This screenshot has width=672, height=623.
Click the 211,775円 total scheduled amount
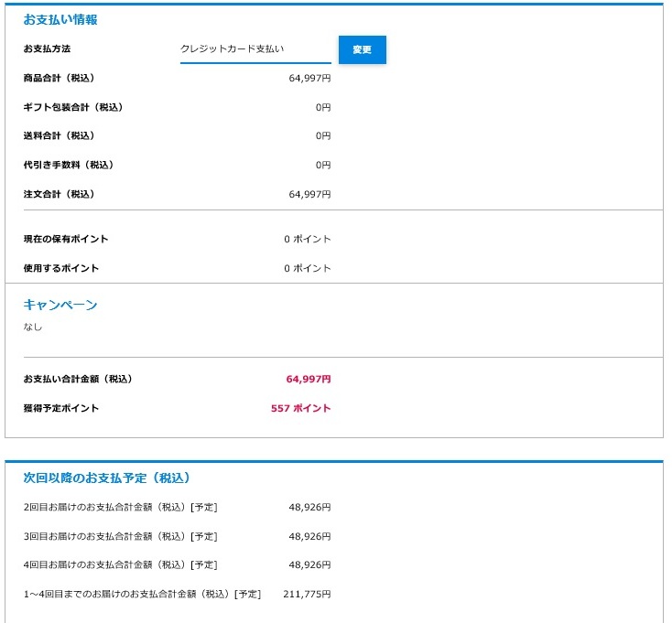(x=307, y=595)
